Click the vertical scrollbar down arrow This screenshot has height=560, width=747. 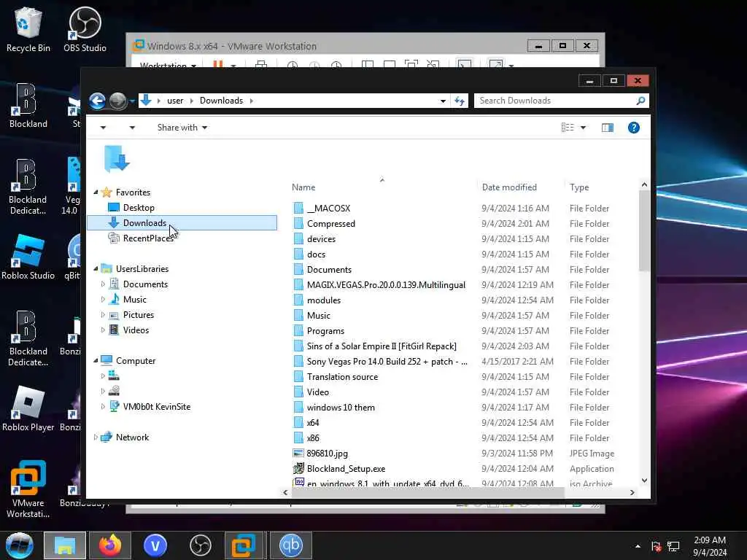(x=644, y=481)
